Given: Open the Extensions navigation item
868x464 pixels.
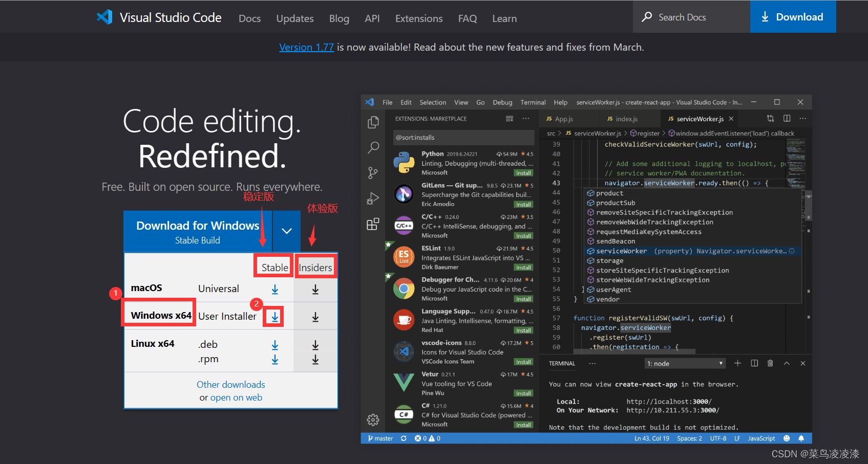Looking at the screenshot, I should tap(419, 18).
